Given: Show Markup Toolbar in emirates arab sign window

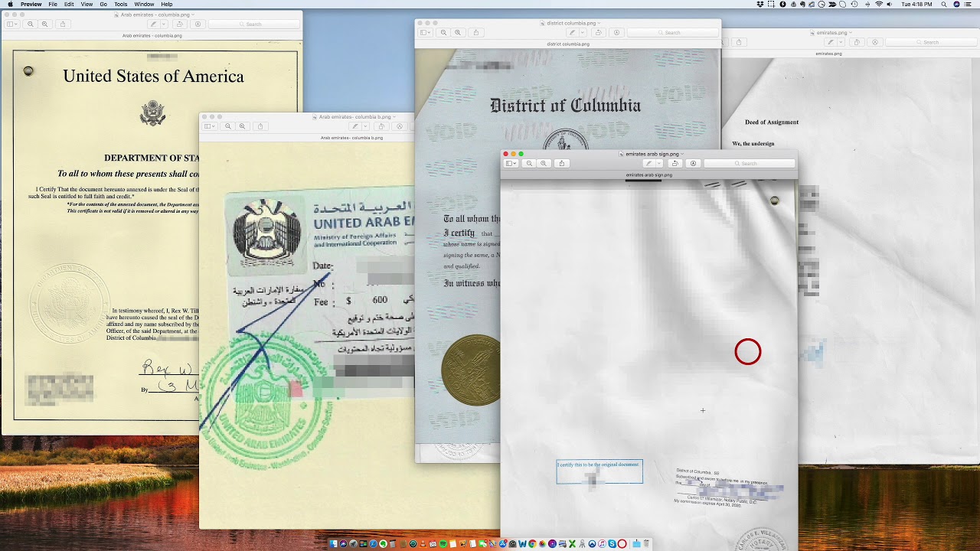Looking at the screenshot, I should click(693, 163).
